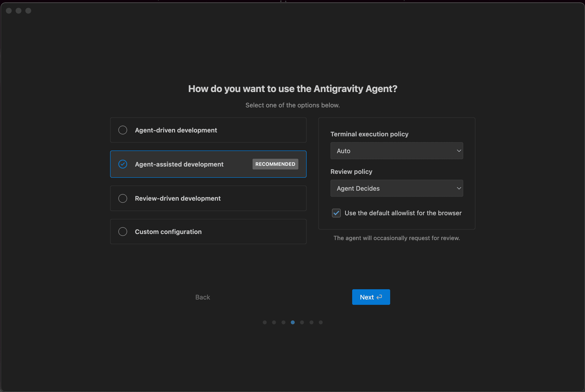Click the first progress dot
Viewport: 585px width, 392px height.
tap(265, 322)
